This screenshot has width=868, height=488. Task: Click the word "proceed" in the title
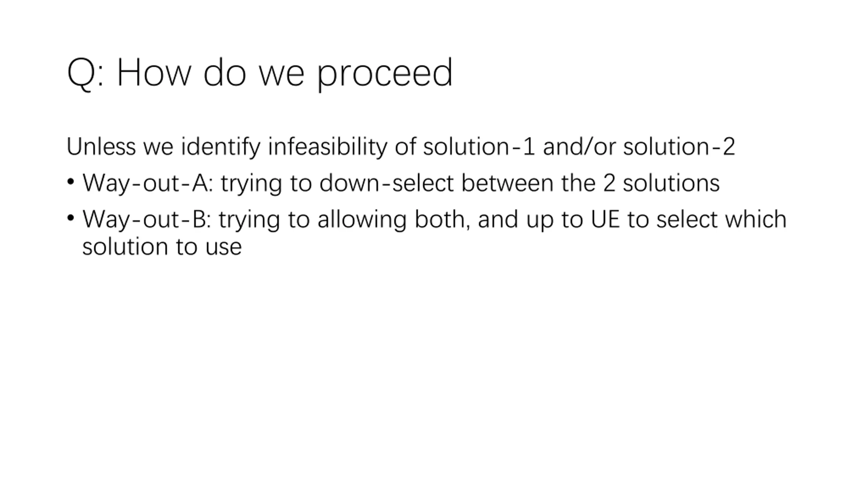tap(385, 74)
